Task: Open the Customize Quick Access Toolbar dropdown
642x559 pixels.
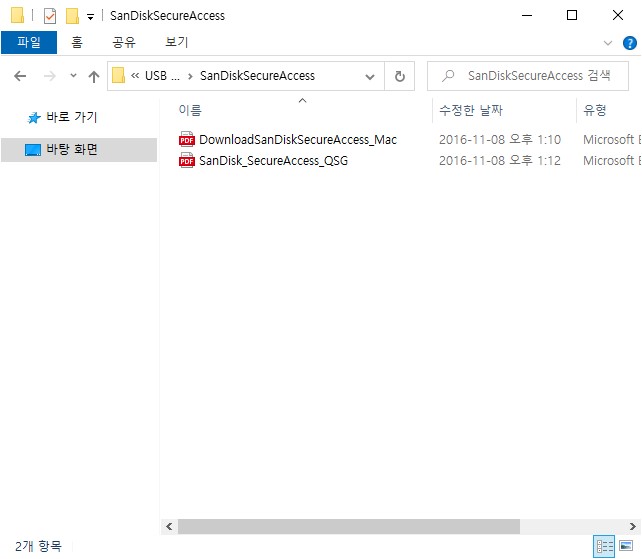Action: tap(90, 17)
